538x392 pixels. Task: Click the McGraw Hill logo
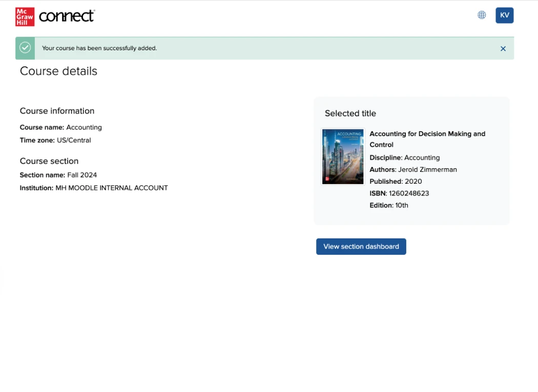[25, 17]
